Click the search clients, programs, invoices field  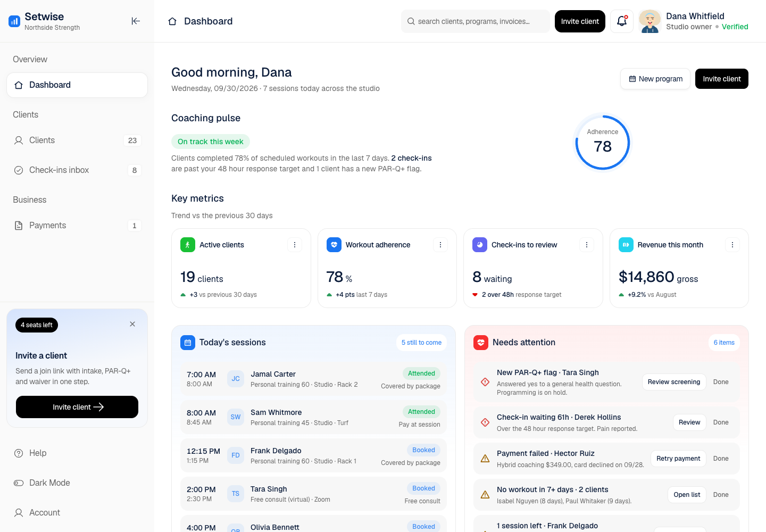pyautogui.click(x=476, y=21)
